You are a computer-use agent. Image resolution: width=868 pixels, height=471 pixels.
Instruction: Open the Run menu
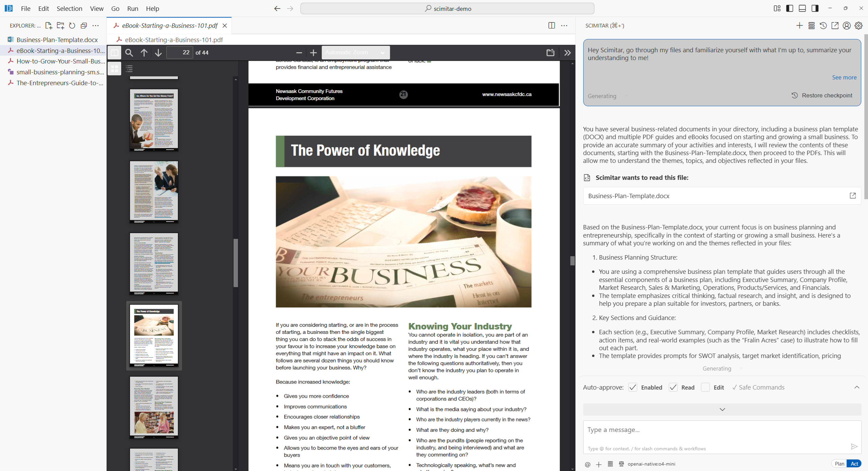click(133, 8)
